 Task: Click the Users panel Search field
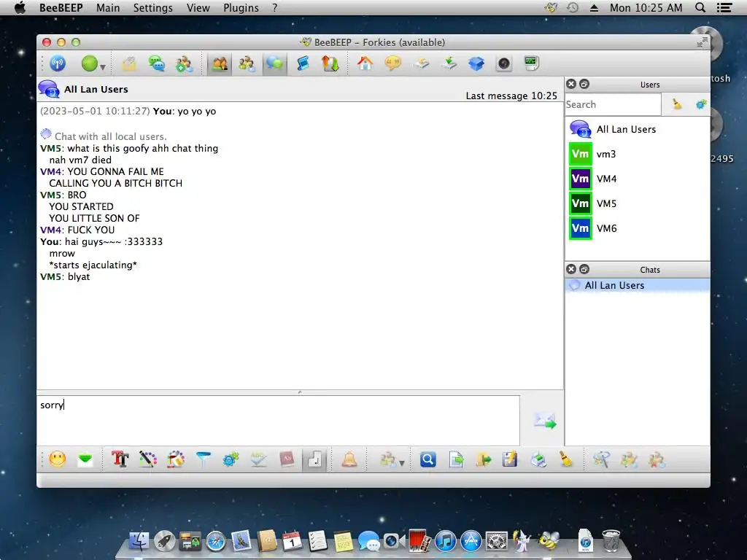pyautogui.click(x=613, y=104)
